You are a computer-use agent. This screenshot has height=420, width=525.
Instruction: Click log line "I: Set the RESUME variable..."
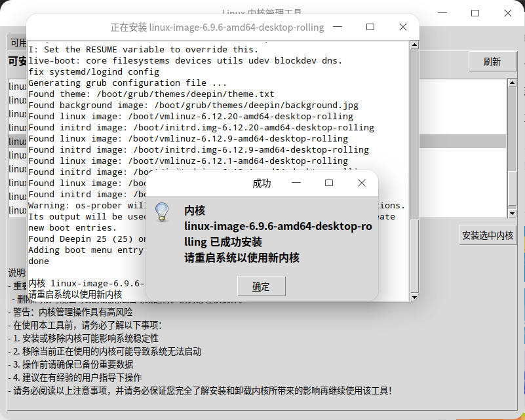click(144, 50)
